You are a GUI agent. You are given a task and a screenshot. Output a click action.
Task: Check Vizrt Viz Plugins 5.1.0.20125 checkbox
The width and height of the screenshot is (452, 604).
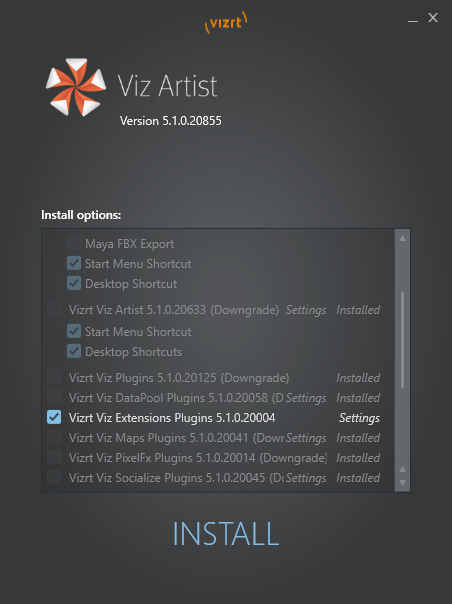pos(54,378)
